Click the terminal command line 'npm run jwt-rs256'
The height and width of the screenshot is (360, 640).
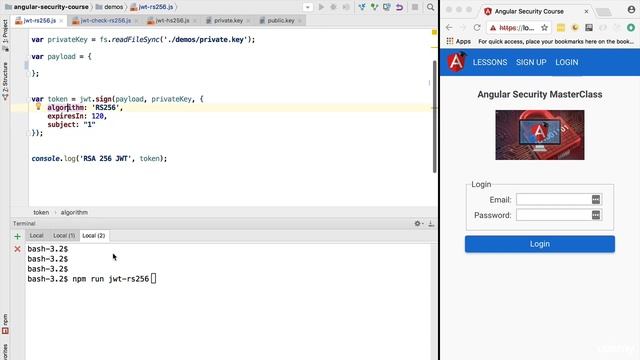point(111,279)
